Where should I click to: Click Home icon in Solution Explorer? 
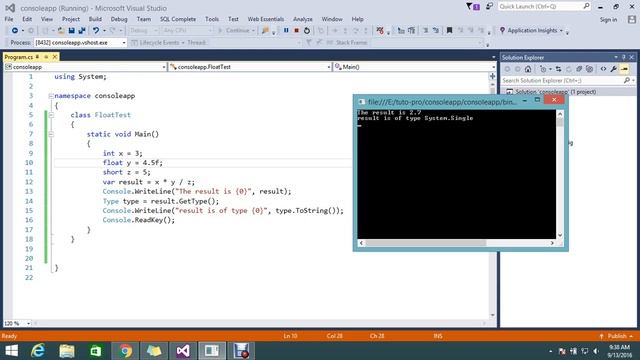pos(528,69)
